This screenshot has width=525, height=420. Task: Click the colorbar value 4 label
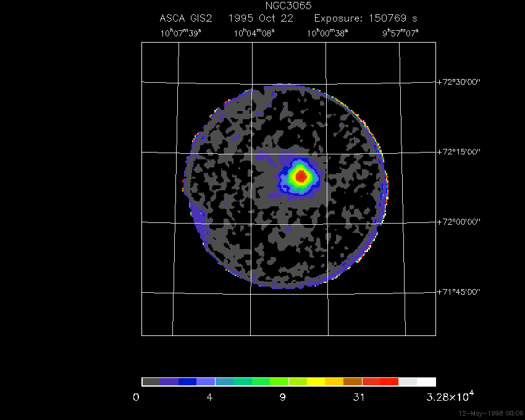[209, 398]
